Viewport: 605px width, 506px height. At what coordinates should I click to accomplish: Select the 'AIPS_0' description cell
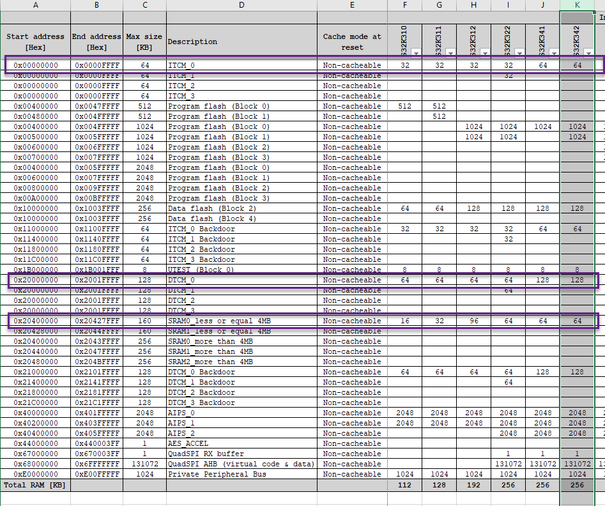242,413
